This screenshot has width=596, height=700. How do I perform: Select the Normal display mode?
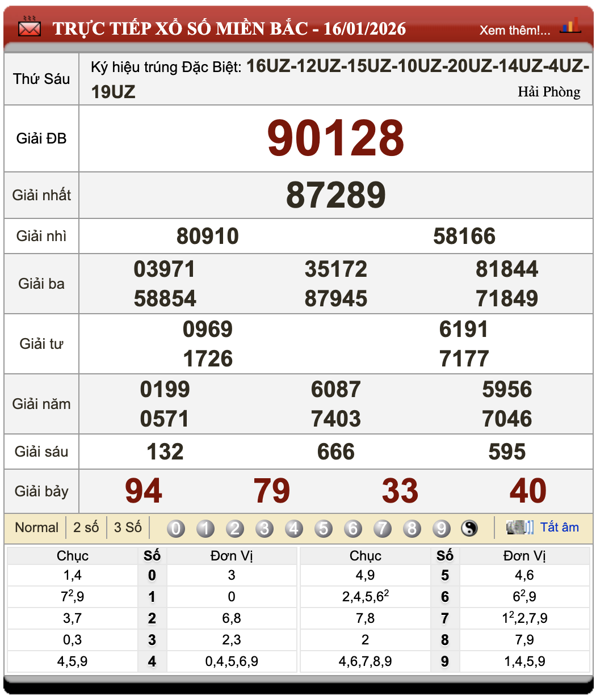click(37, 527)
